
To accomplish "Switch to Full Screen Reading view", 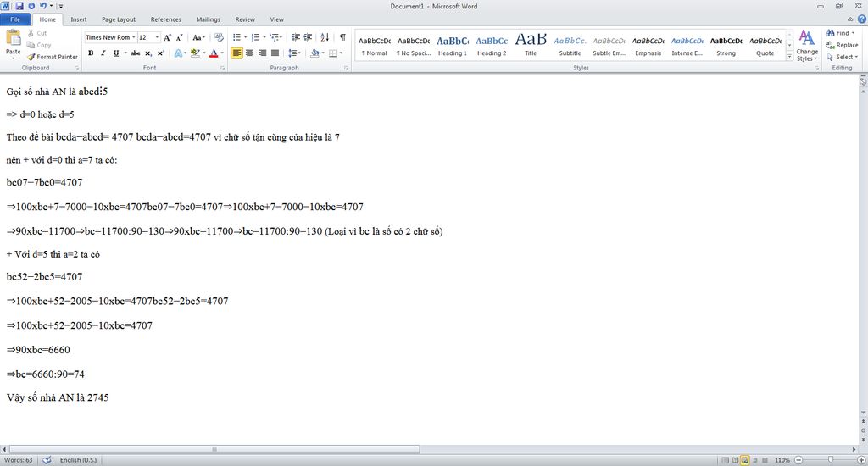I will [x=735, y=460].
